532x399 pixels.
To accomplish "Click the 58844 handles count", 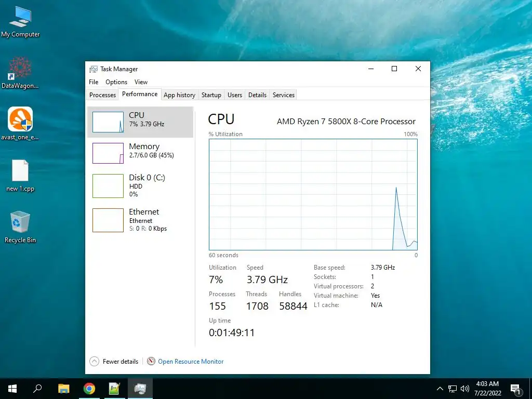I will click(293, 306).
